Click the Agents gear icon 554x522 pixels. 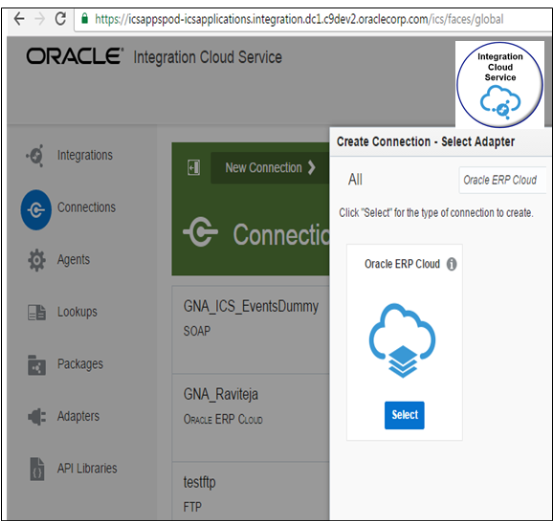pyautogui.click(x=36, y=260)
